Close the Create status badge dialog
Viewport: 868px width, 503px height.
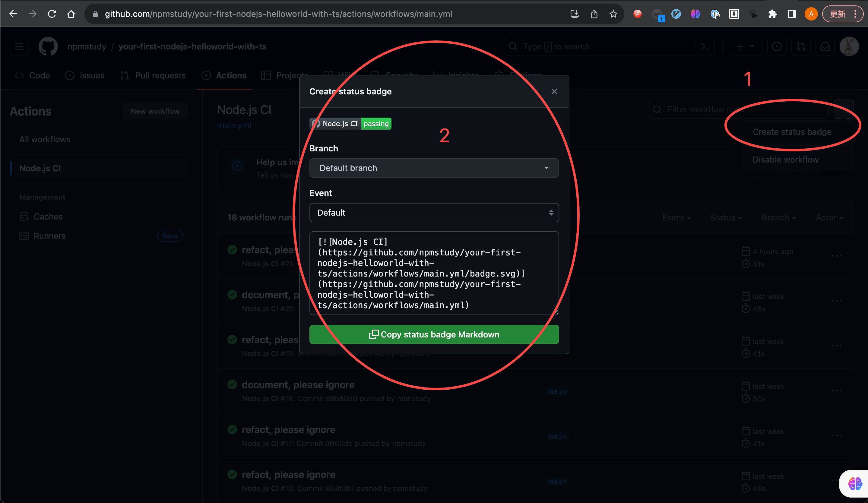coord(554,91)
